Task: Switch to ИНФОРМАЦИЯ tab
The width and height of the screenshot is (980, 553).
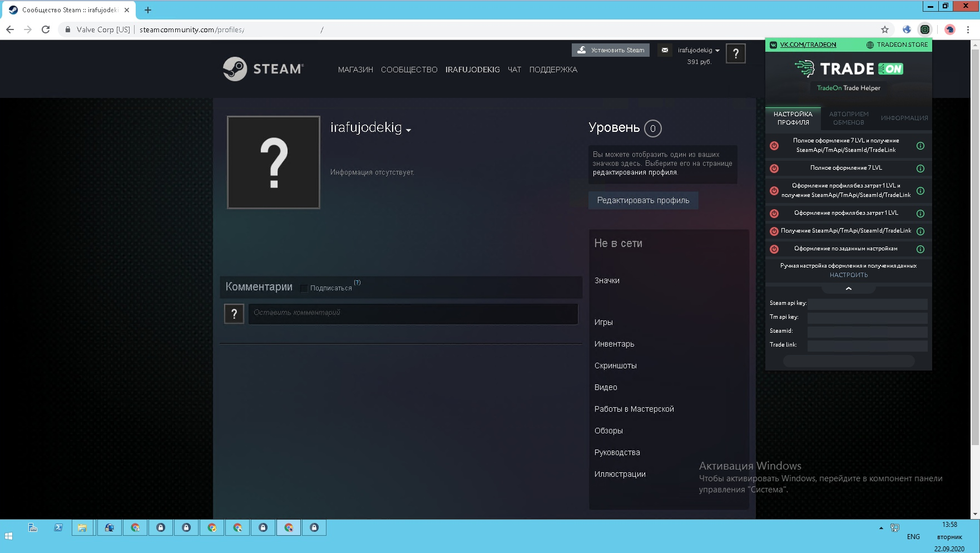Action: coord(904,118)
